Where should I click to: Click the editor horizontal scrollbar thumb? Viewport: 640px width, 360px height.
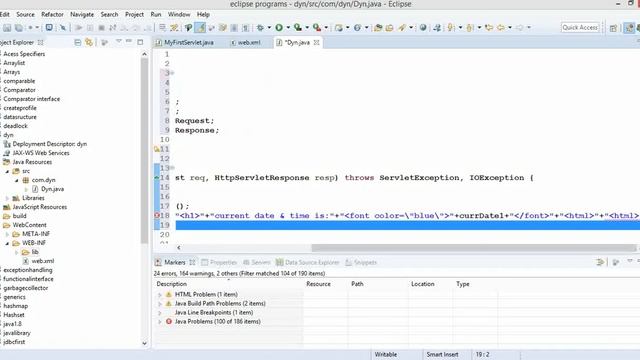[473, 248]
